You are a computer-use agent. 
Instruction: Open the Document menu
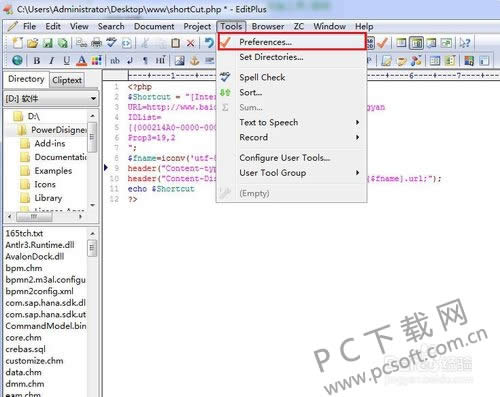pyautogui.click(x=154, y=26)
